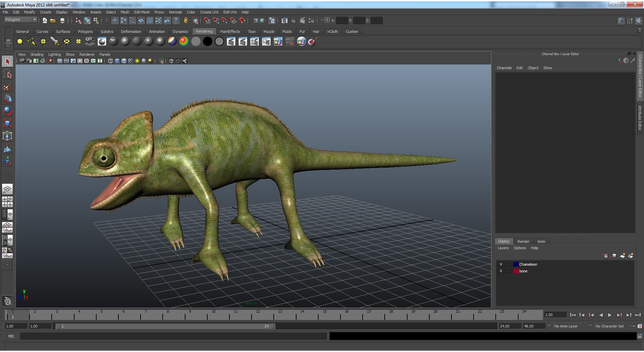Create a new empty display layer
Screen dimensions: 644x352
click(x=623, y=256)
